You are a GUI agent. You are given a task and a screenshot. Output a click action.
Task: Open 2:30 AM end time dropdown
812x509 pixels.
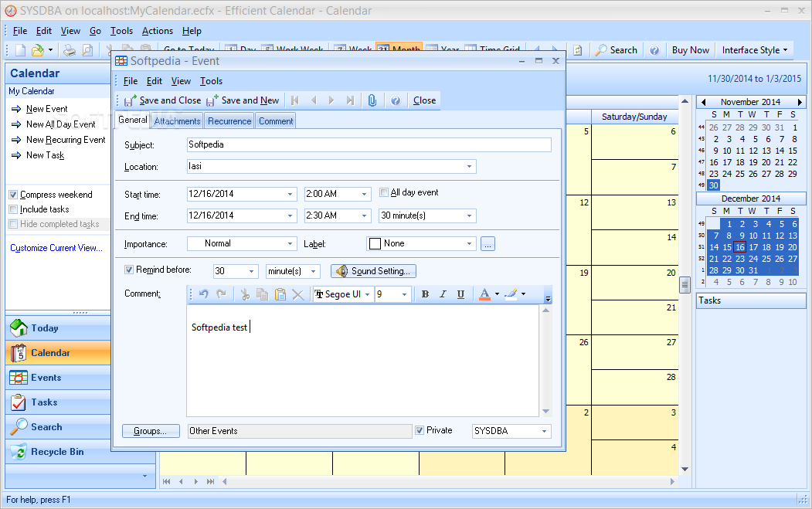pyautogui.click(x=364, y=215)
